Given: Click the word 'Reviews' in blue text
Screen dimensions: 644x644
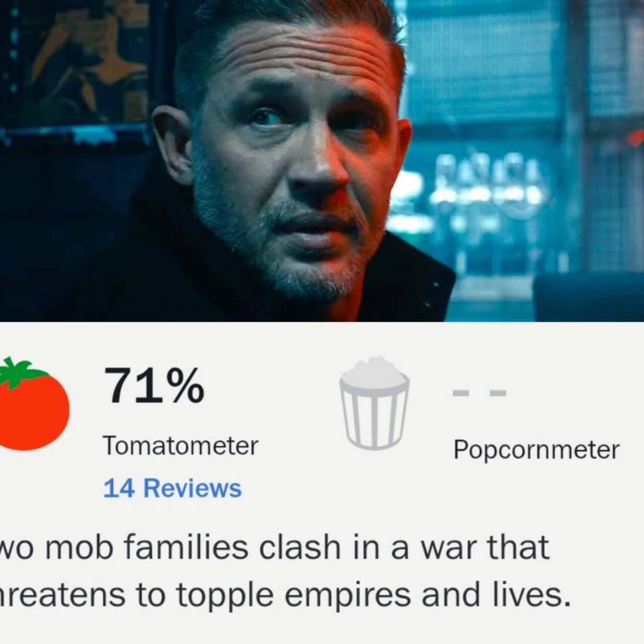Looking at the screenshot, I should point(192,489).
